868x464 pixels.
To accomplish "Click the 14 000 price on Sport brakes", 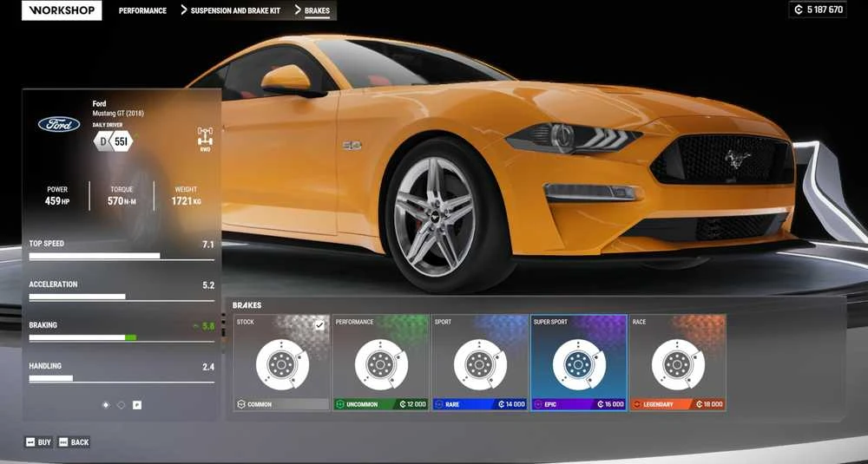I will 511,404.
